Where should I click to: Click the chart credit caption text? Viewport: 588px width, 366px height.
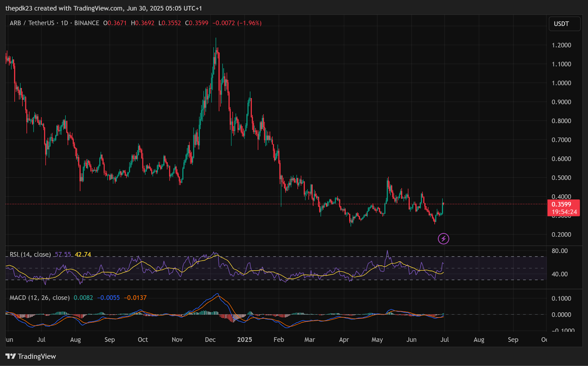coord(104,8)
